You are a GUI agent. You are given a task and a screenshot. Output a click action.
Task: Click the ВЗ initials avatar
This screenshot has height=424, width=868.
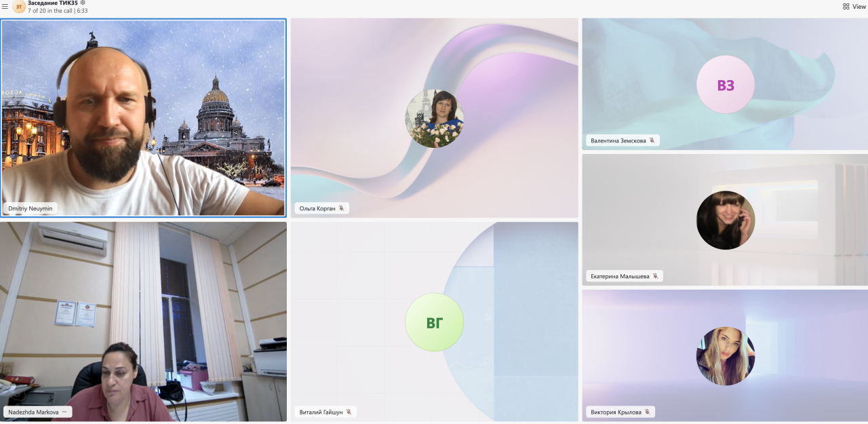tap(725, 85)
